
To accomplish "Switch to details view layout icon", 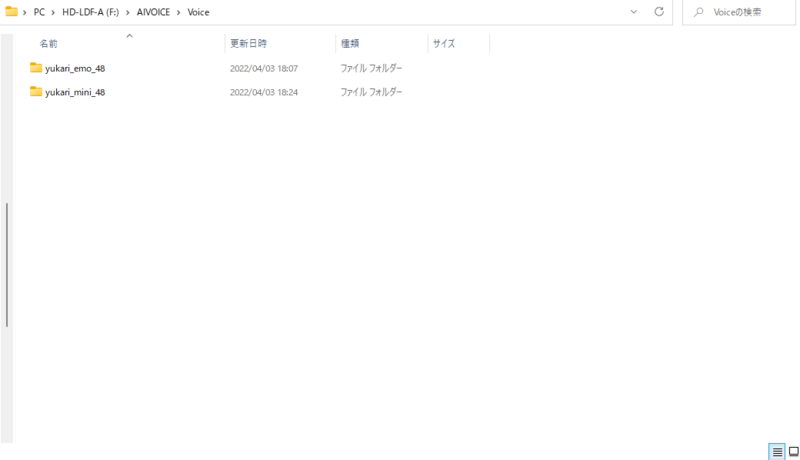I will pyautogui.click(x=777, y=451).
